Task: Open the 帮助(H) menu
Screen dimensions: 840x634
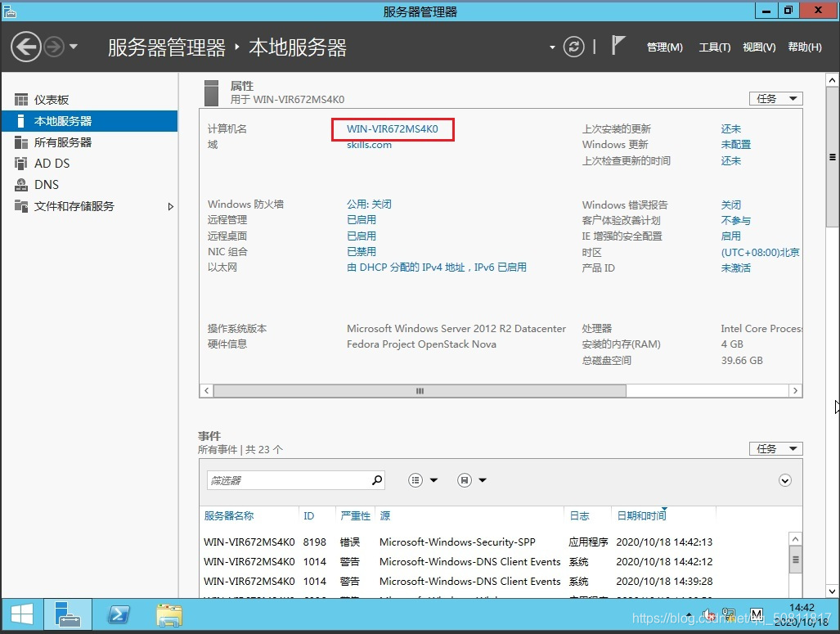Action: coord(805,47)
